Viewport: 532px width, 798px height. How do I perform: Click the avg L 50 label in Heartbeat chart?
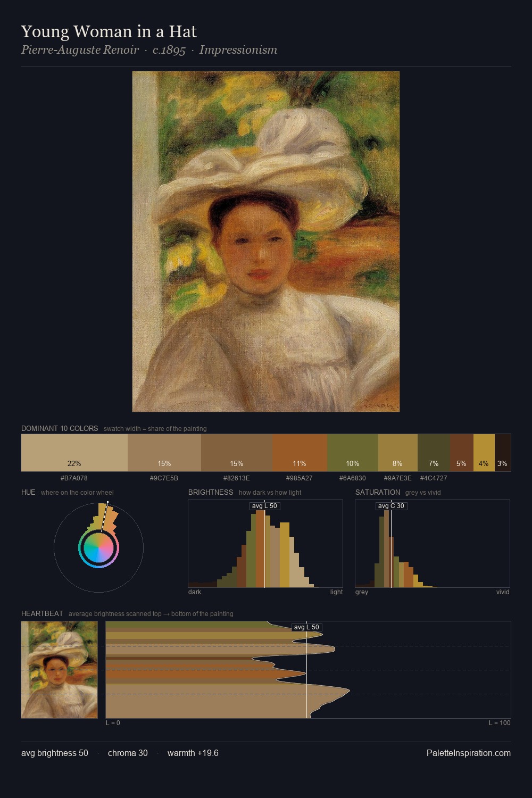pos(306,627)
